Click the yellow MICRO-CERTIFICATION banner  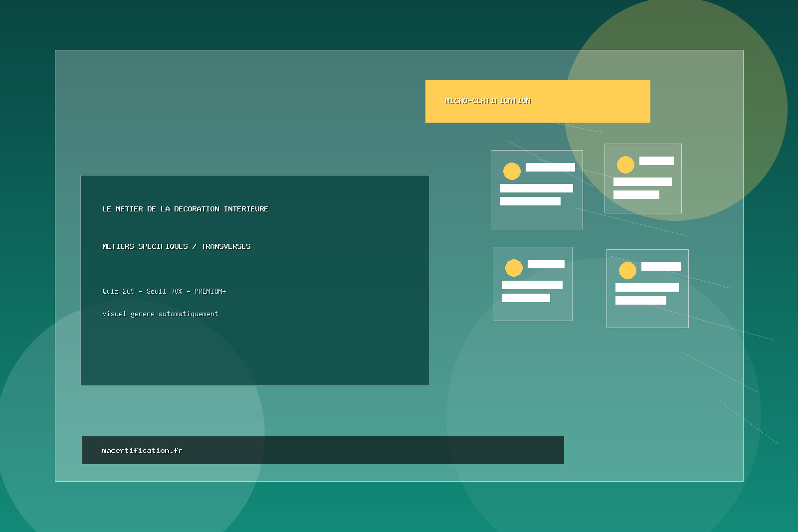[x=538, y=101]
